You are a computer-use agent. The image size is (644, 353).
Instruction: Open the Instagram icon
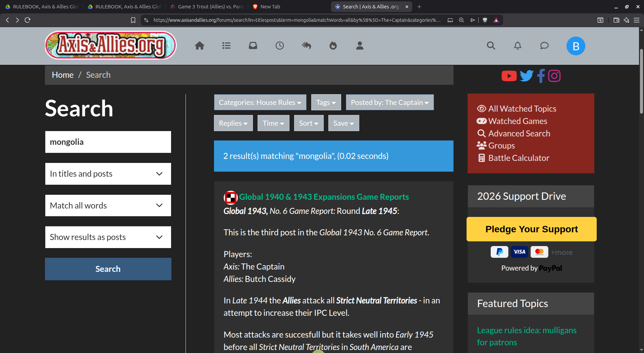(554, 76)
